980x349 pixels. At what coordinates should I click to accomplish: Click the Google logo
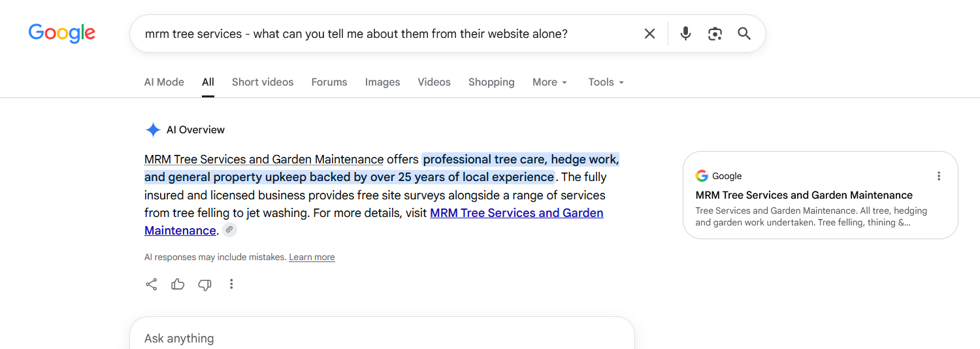[62, 33]
